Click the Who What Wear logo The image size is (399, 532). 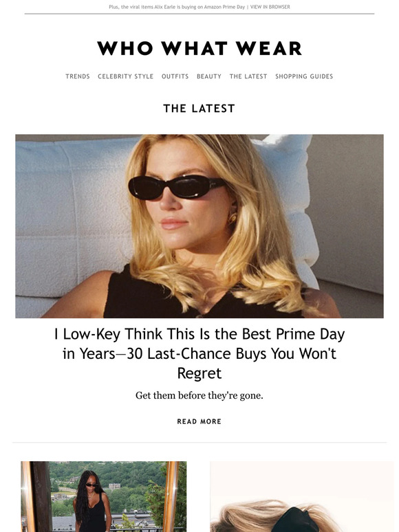coord(199,48)
